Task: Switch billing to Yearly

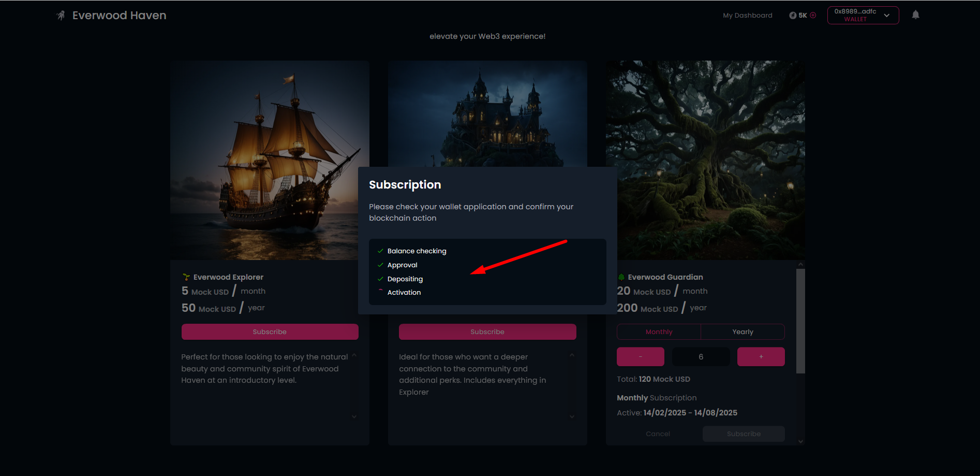Action: 743,331
